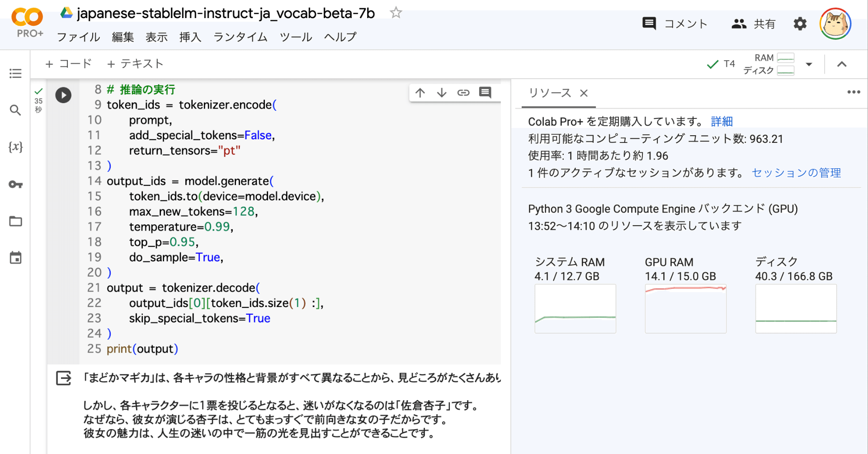The image size is (868, 454).
Task: Click the GPU RAM usage graph
Action: 685,308
